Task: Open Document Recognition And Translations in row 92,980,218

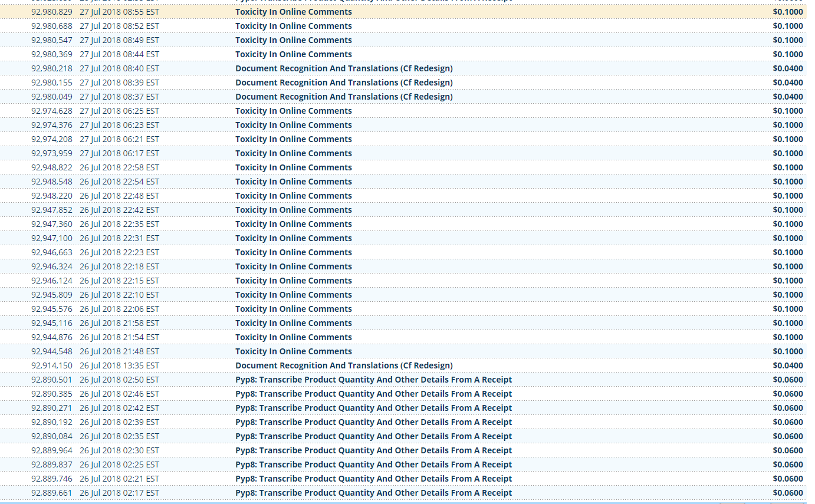Action: tap(344, 68)
